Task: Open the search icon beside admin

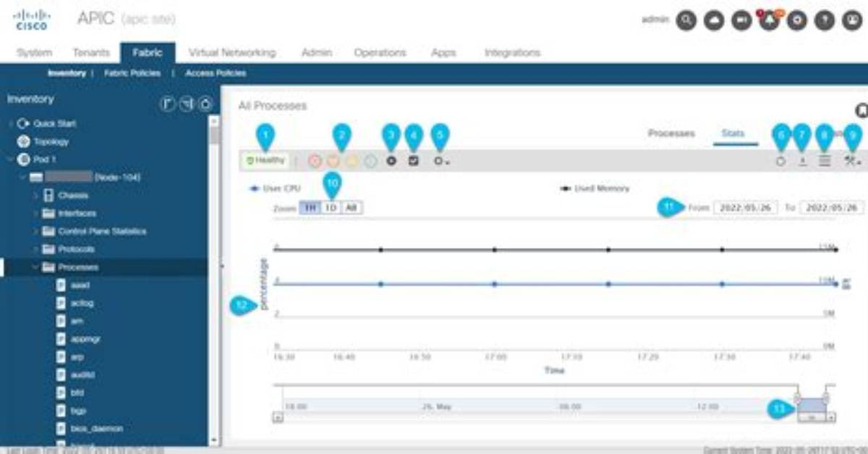Action: [686, 20]
